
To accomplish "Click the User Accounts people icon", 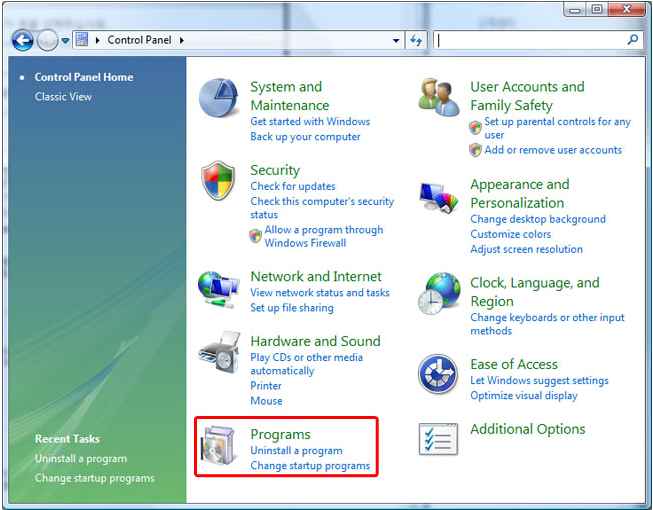I will coord(439,98).
